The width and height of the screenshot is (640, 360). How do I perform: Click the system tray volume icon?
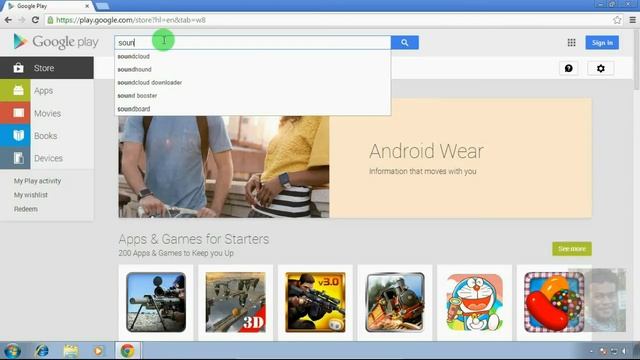[x=624, y=351]
